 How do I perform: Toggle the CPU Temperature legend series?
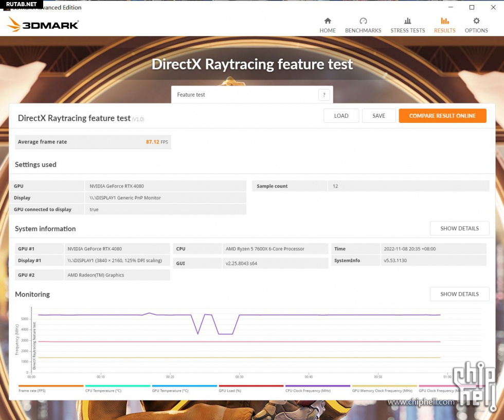[x=117, y=386]
